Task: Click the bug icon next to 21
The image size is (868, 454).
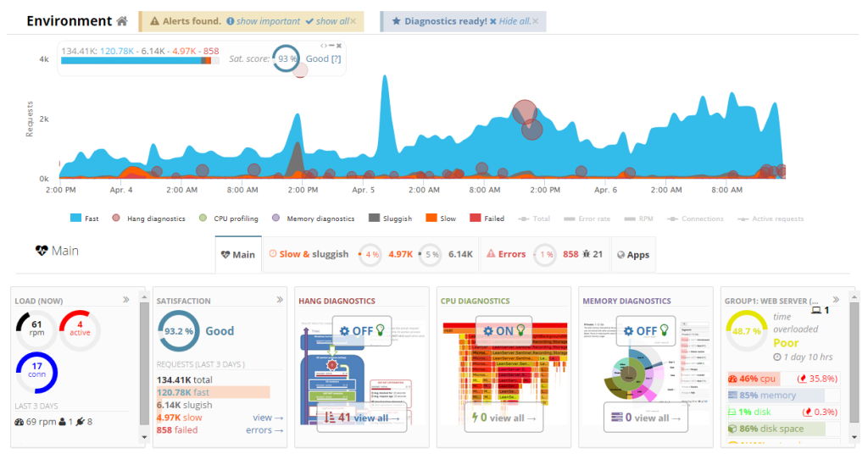Action: click(x=587, y=254)
